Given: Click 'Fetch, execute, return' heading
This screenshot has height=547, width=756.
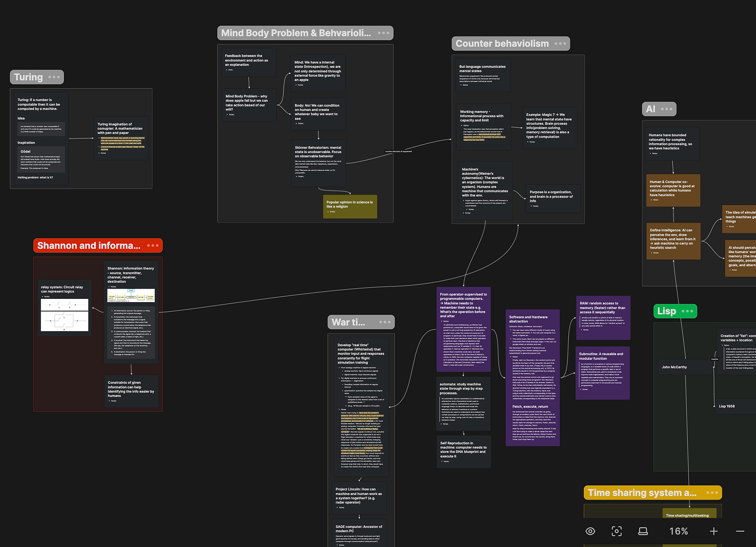Looking at the screenshot, I should tap(530, 407).
